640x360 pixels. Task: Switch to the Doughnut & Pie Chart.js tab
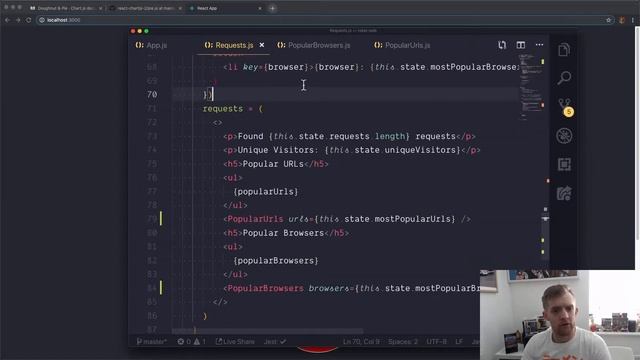coord(65,8)
